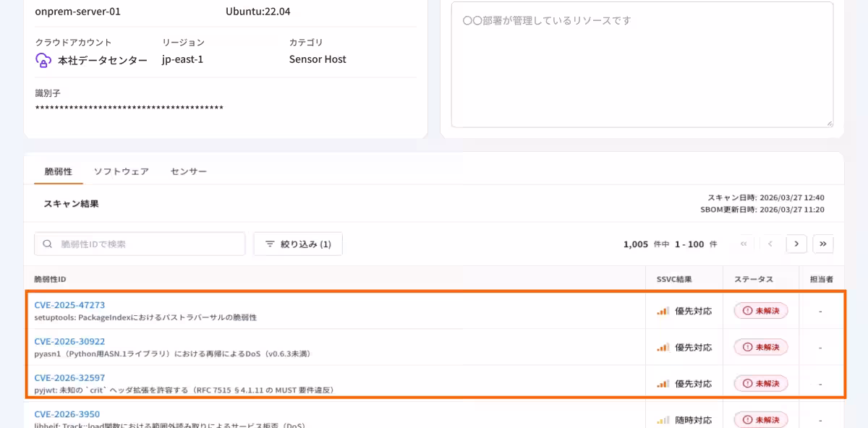
Task: Click the SSVC signal-bar icon for CVE-2025-47273
Action: tap(663, 310)
